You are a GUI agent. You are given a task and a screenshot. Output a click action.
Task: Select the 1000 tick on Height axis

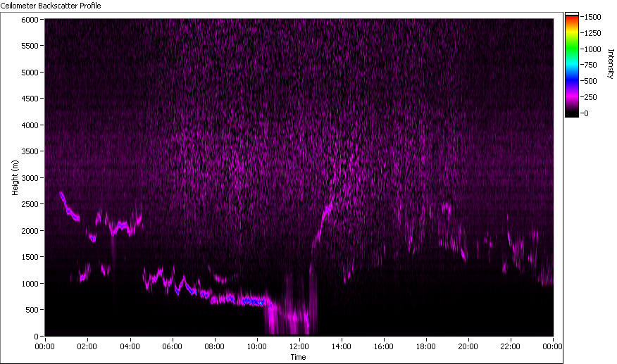tap(30, 283)
